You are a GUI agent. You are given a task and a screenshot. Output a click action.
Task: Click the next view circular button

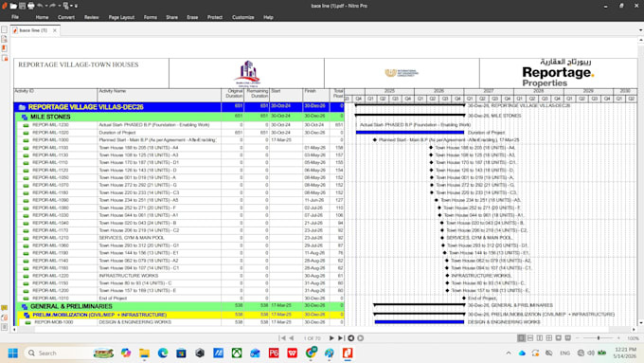pos(360,338)
